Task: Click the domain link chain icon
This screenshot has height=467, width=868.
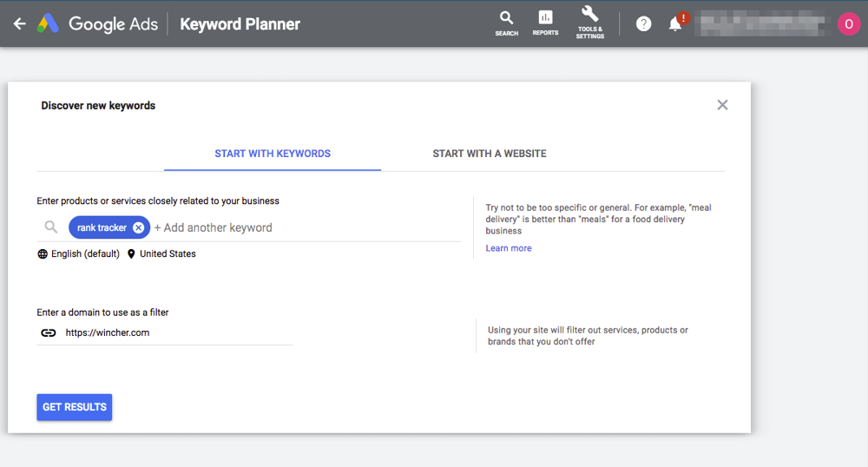Action: [x=49, y=332]
